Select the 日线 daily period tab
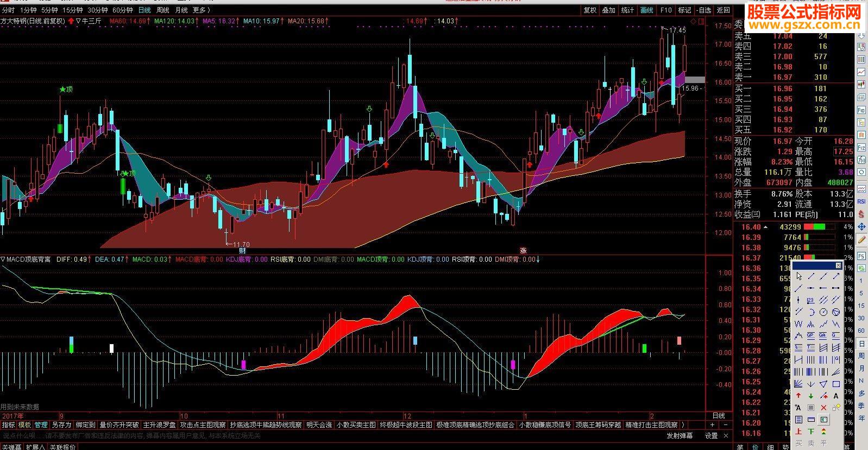Viewport: 868px width, 450px height. [x=144, y=10]
